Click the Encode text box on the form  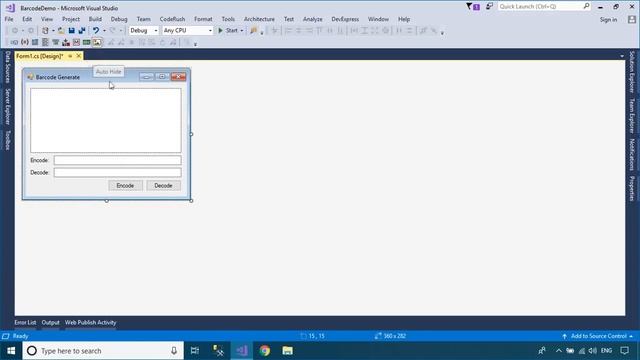click(x=118, y=160)
